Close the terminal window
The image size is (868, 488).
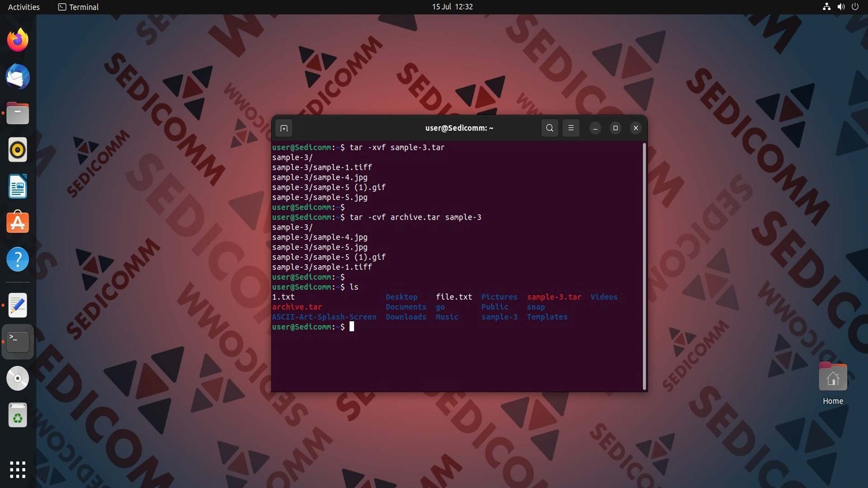[636, 128]
